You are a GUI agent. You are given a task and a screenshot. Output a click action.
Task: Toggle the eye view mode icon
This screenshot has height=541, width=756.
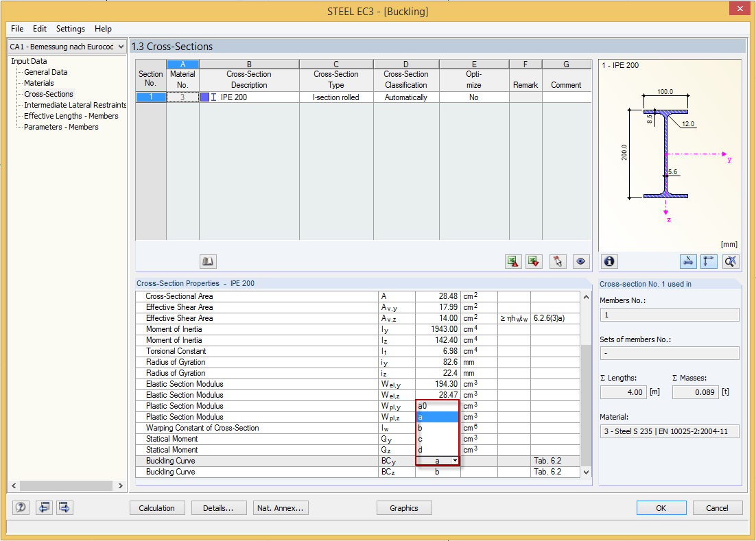(581, 261)
